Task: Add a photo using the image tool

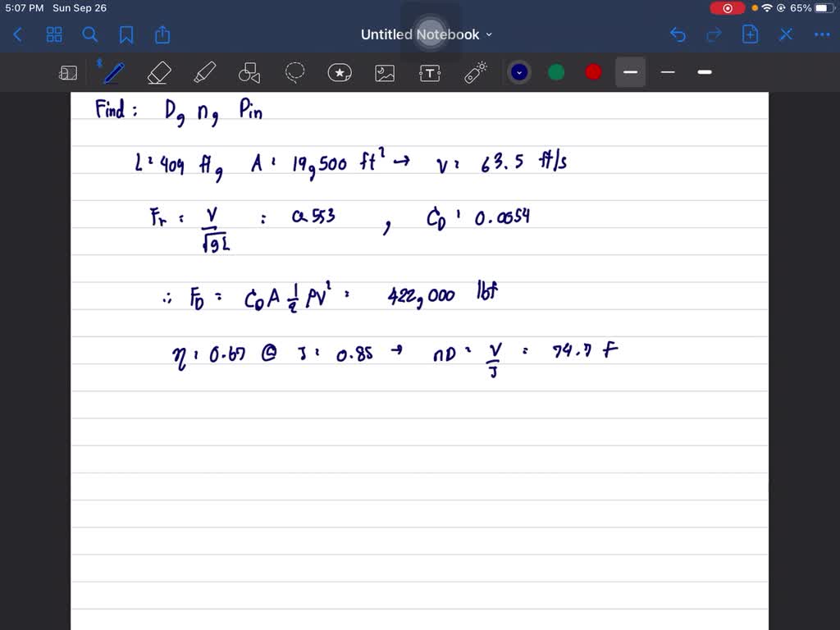Action: 384,72
